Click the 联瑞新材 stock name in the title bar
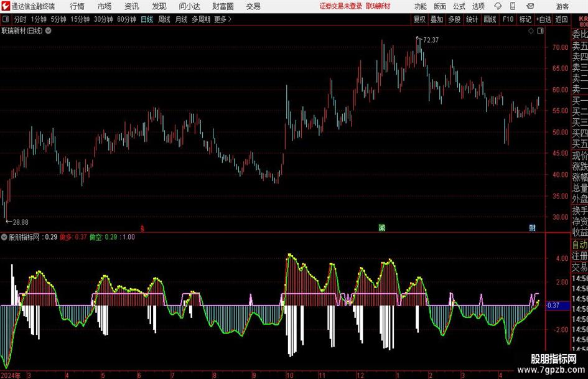 tap(378, 6)
